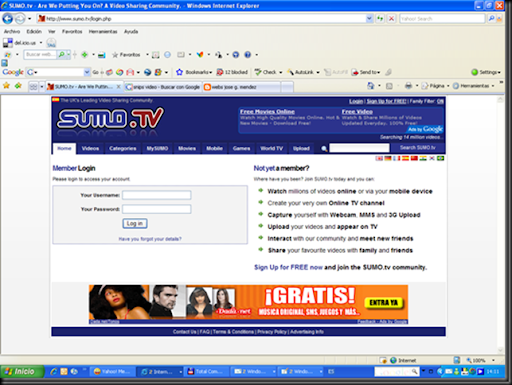This screenshot has height=385, width=512.
Task: Click the Login link in header
Action: point(356,101)
